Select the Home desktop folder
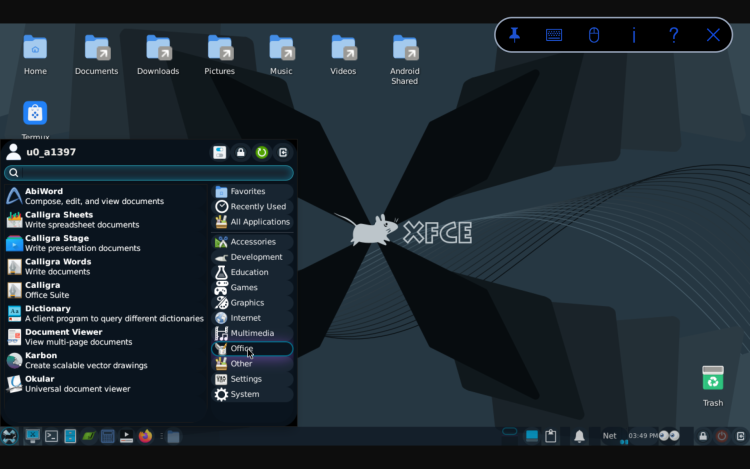750x469 pixels. [35, 55]
